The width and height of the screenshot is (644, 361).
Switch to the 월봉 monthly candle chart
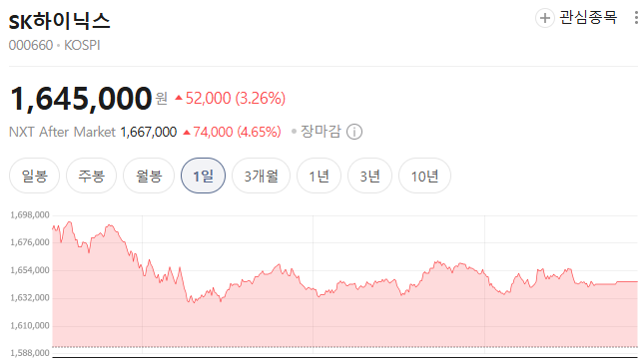tap(149, 176)
